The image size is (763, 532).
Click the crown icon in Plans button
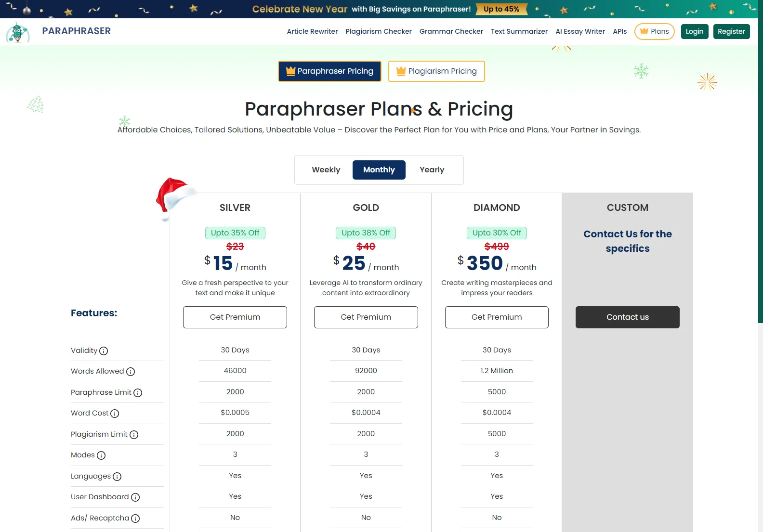click(x=644, y=31)
